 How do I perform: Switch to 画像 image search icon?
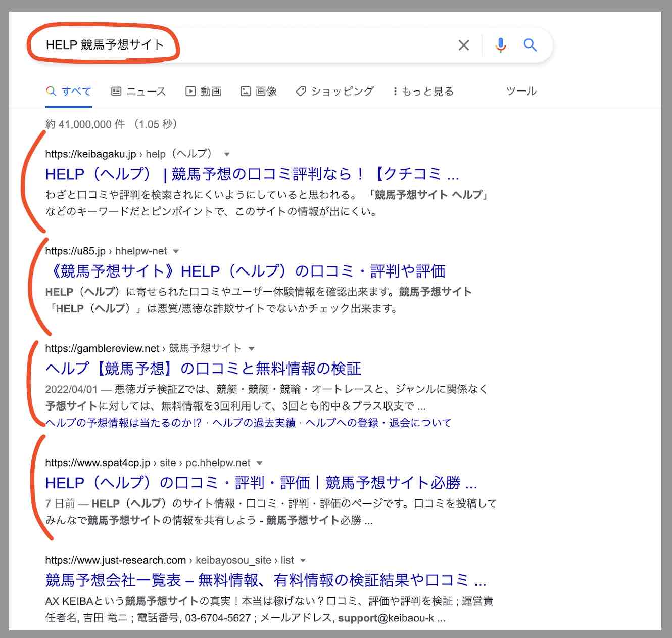[245, 92]
